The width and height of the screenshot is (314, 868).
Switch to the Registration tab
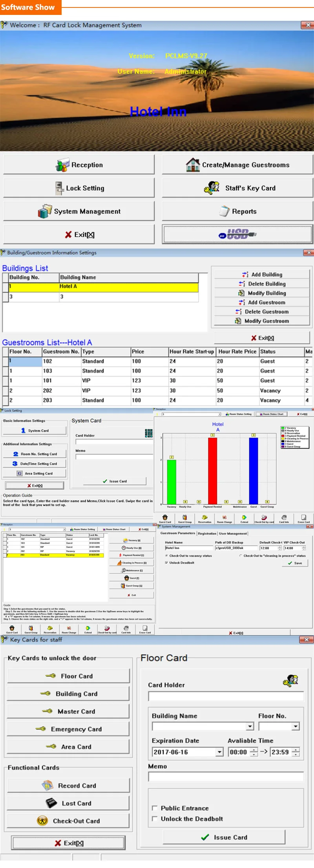pos(207,534)
